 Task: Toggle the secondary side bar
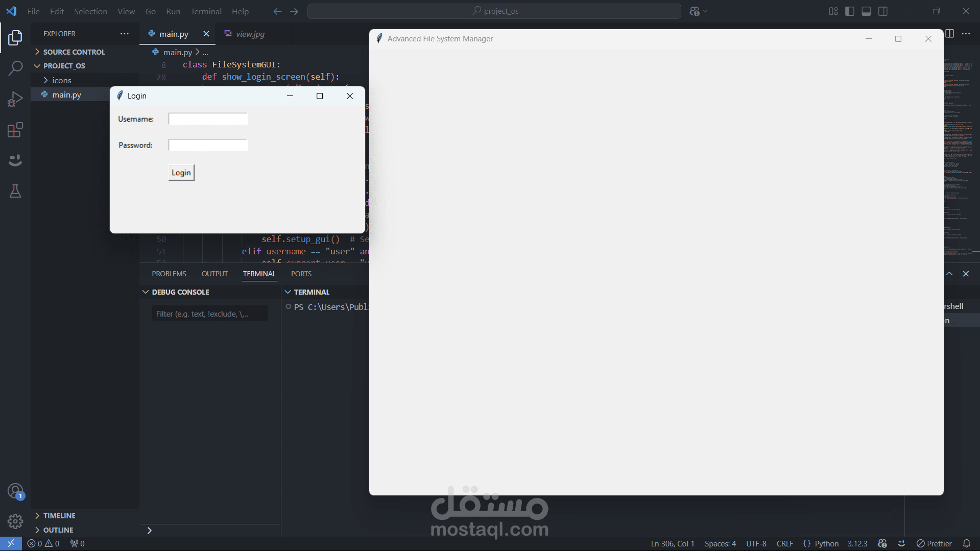883,11
